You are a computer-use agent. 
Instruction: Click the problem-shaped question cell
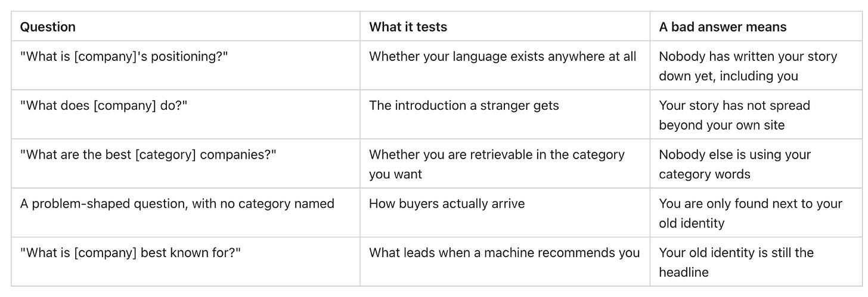tap(185, 213)
